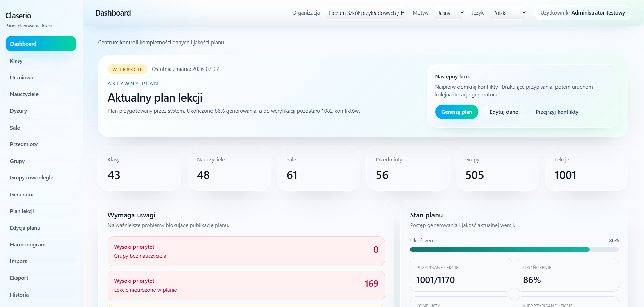
Task: Click the Przejrzyj konflikty link
Action: click(x=557, y=112)
